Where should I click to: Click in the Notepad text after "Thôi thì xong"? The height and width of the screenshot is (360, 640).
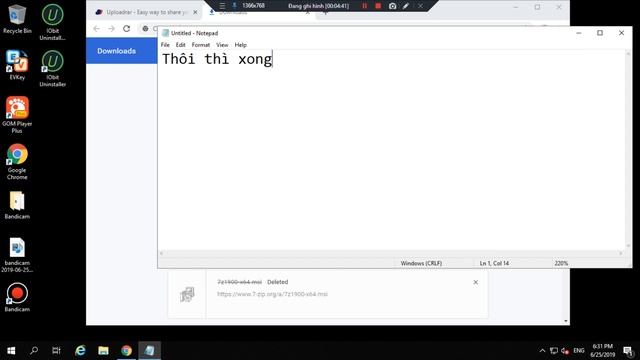[273, 59]
